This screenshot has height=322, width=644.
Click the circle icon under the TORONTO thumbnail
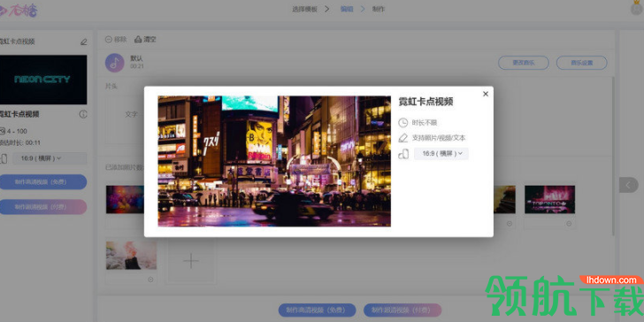(x=569, y=224)
